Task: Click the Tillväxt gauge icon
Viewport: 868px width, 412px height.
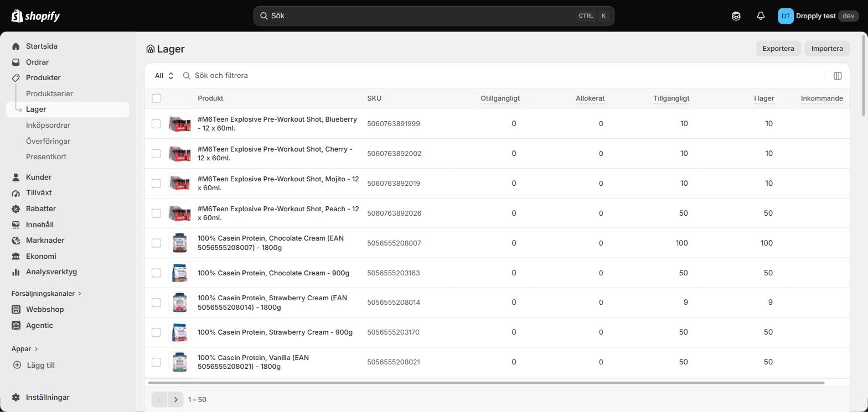Action: (16, 193)
